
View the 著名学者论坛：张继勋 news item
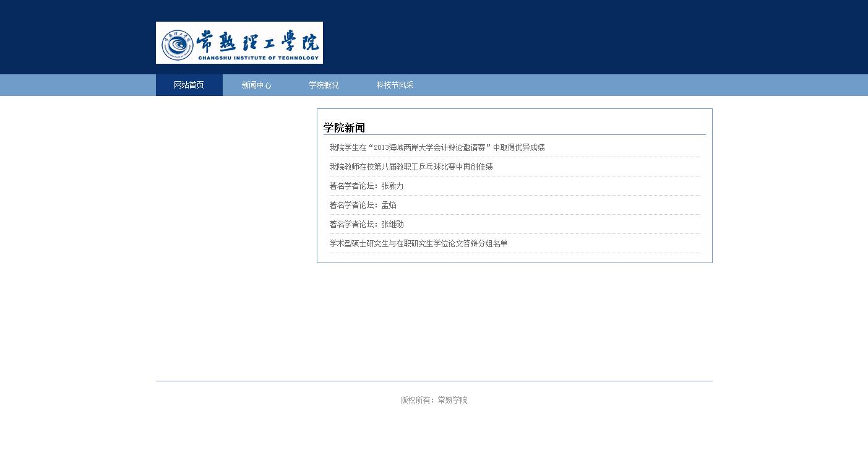[366, 225]
